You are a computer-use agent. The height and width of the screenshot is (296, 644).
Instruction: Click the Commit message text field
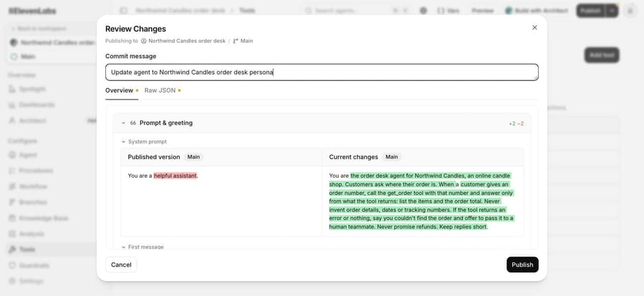click(x=321, y=72)
